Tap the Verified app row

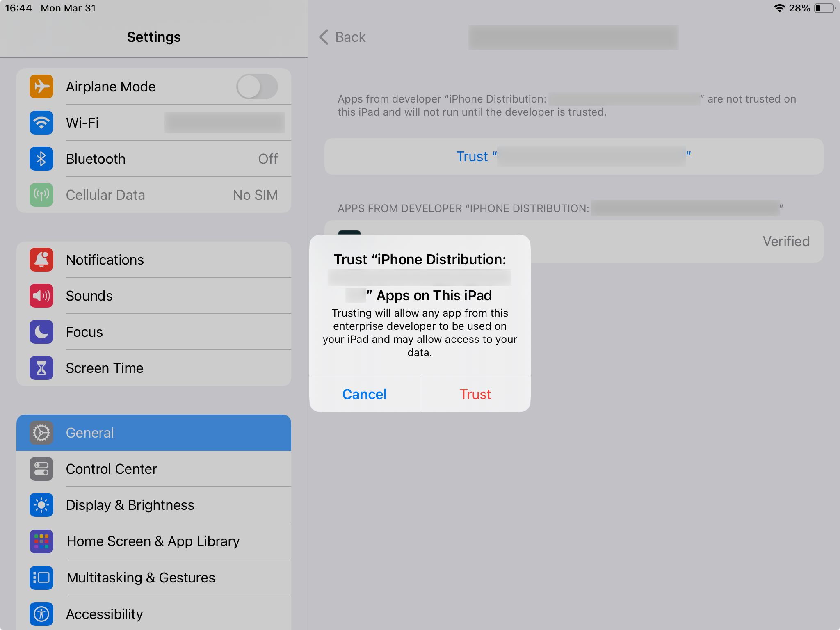point(574,241)
